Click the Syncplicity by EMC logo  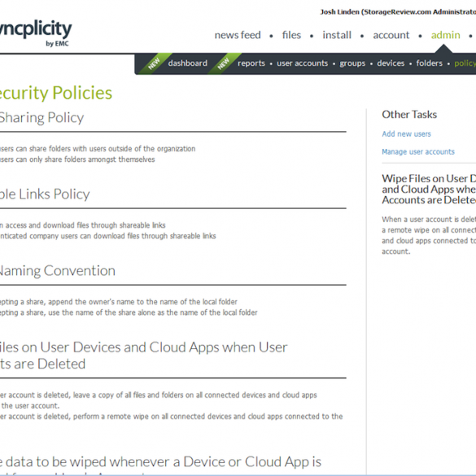coord(35,33)
